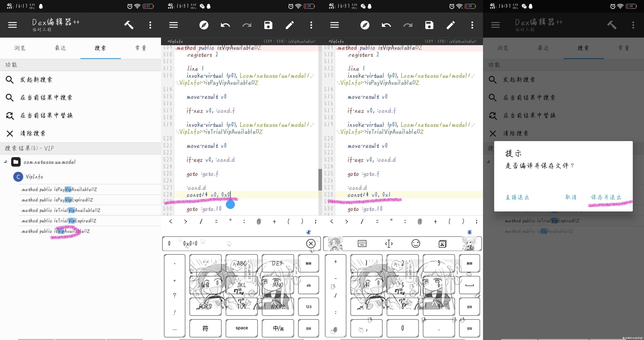This screenshot has width=644, height=340.
Task: Open clipboard scissors icon in keyboard toolbar
Action: tap(442, 244)
